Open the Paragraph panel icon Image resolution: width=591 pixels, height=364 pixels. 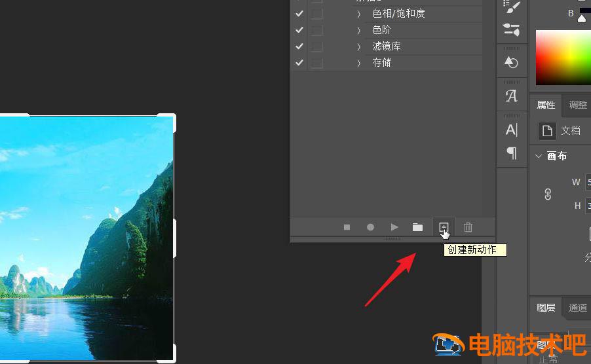(512, 153)
